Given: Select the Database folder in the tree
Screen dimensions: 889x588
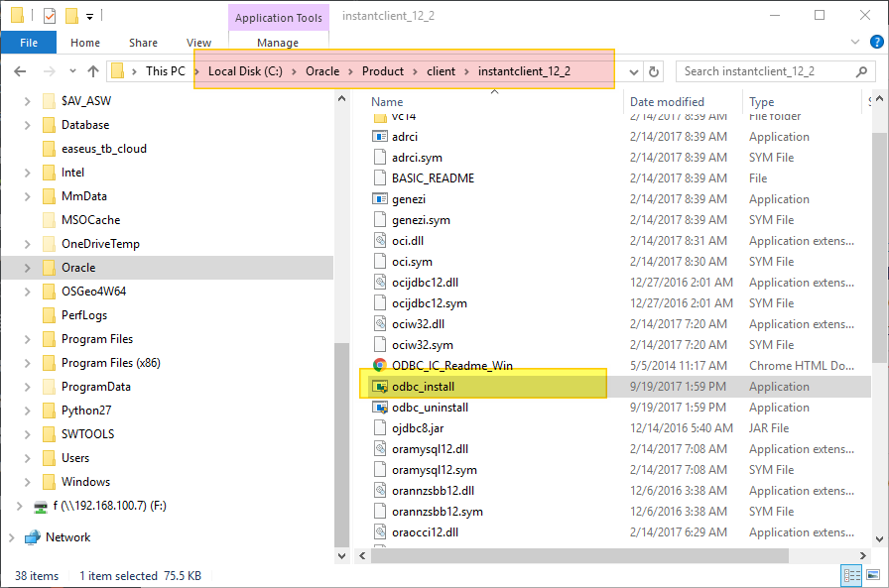Looking at the screenshot, I should coord(85,125).
